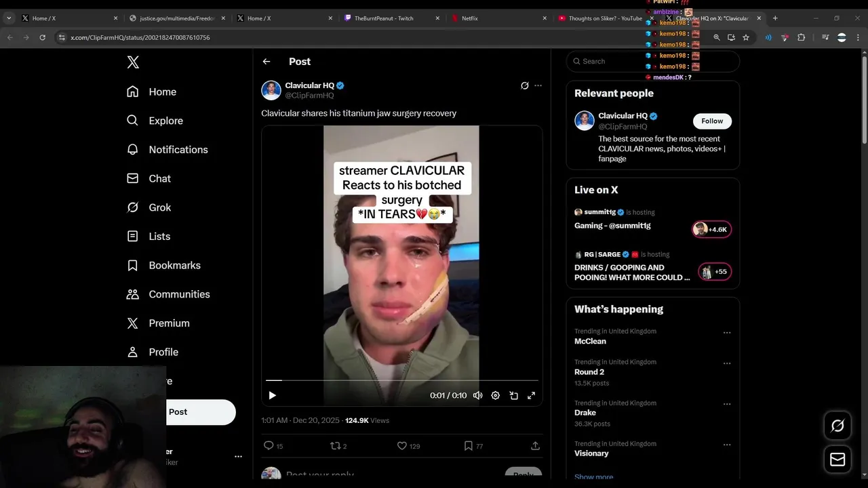Follow Clavicular HQ in Relevant people
Screen dimensions: 868x488
click(712, 121)
